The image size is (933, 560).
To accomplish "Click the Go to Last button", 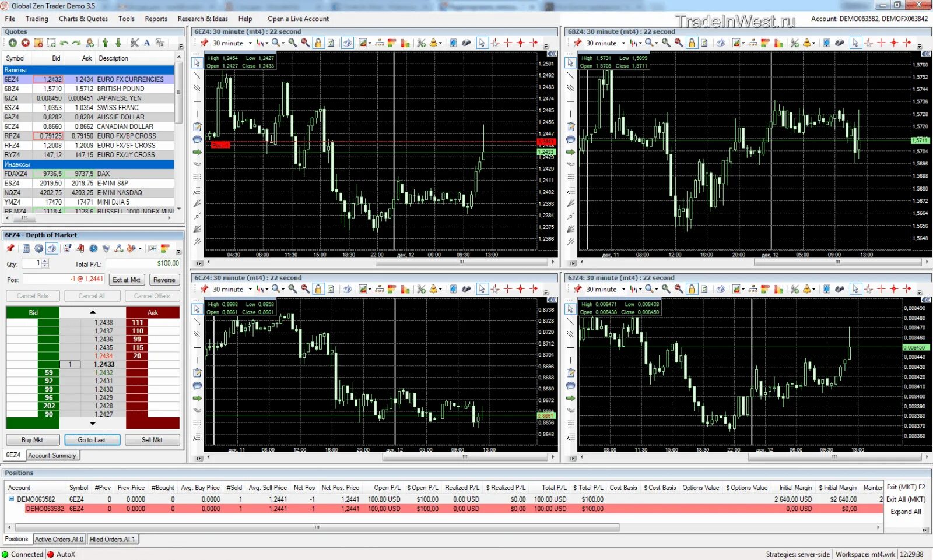I will 92,440.
